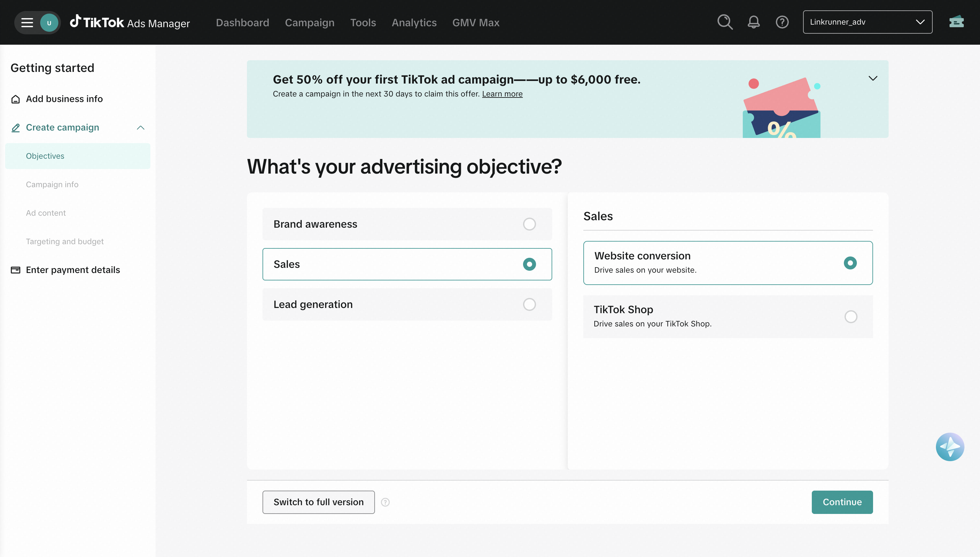The height and width of the screenshot is (557, 980).
Task: Select Lead generation objective
Action: (x=407, y=304)
